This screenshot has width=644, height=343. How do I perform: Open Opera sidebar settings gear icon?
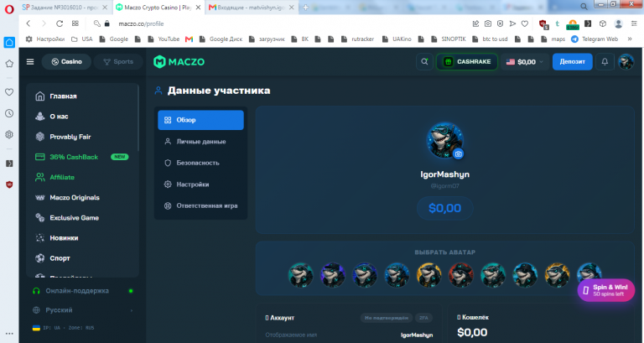point(9,135)
